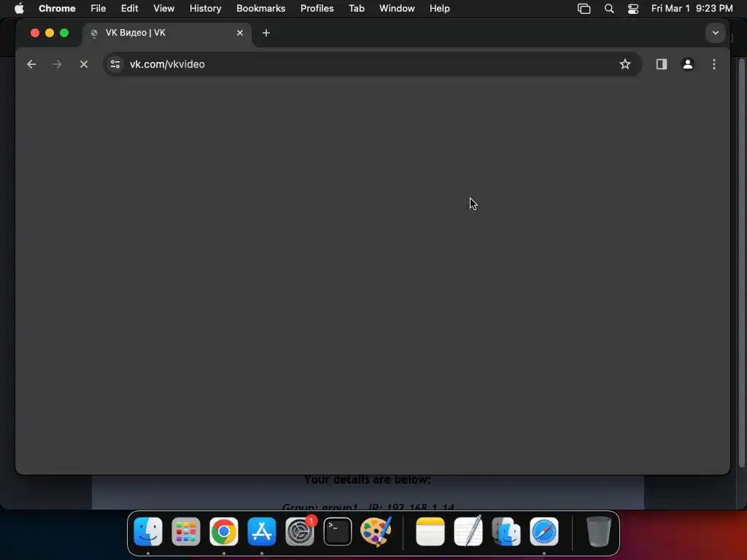This screenshot has width=747, height=560.
Task: Open Terminal from the Dock
Action: coord(338,532)
